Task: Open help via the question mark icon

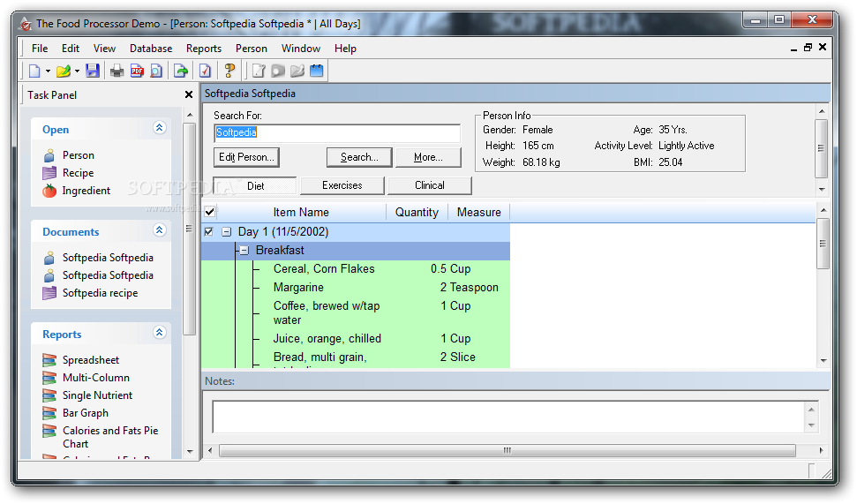Action: coord(229,71)
